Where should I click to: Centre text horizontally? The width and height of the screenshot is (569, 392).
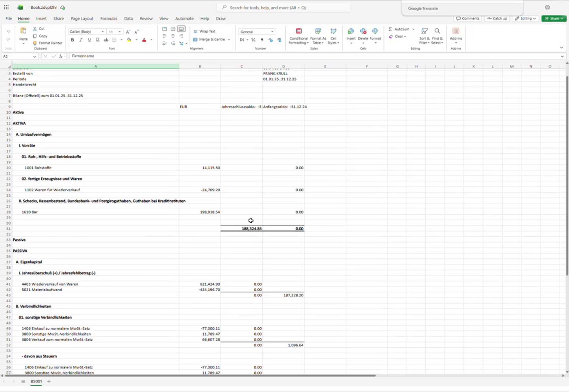(x=173, y=36)
